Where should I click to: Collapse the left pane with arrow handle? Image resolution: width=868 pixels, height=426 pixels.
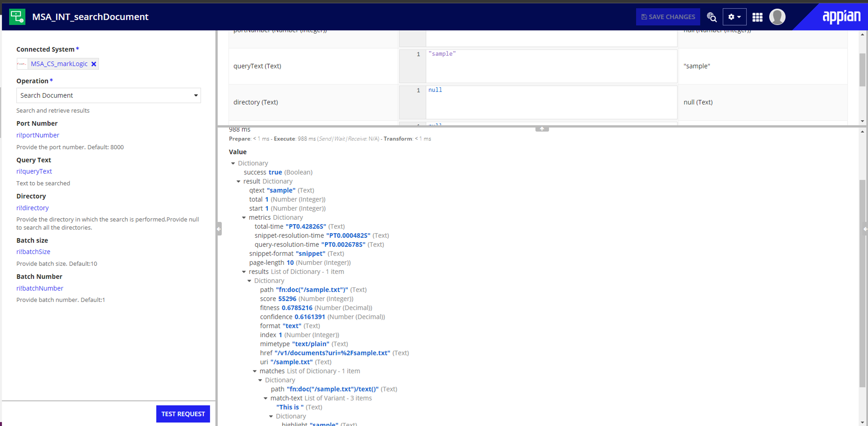(219, 229)
